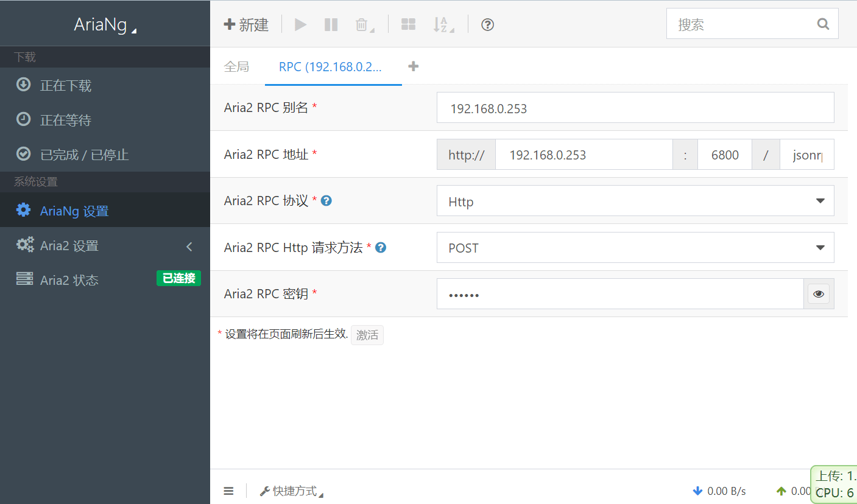The height and width of the screenshot is (504, 857).
Task: Toggle sidebar with hamburger menu icon
Action: (228, 491)
